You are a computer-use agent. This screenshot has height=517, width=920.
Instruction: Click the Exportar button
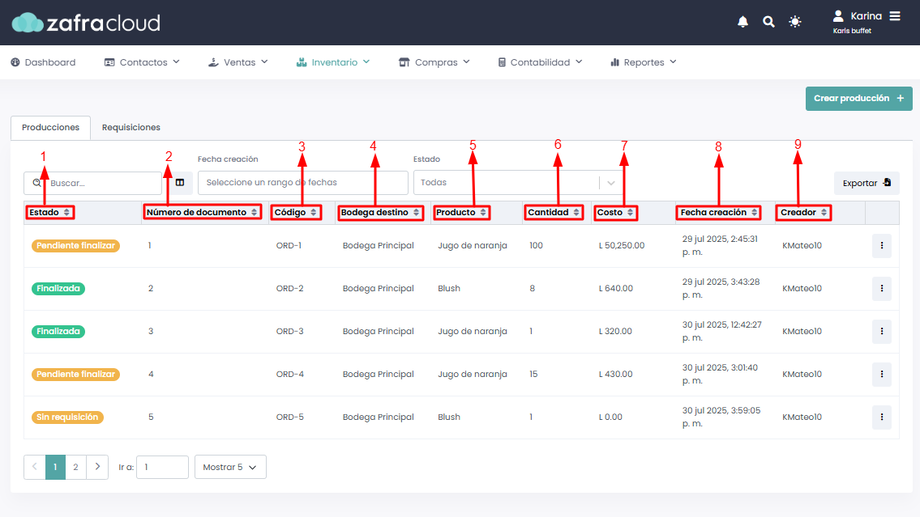click(x=866, y=183)
